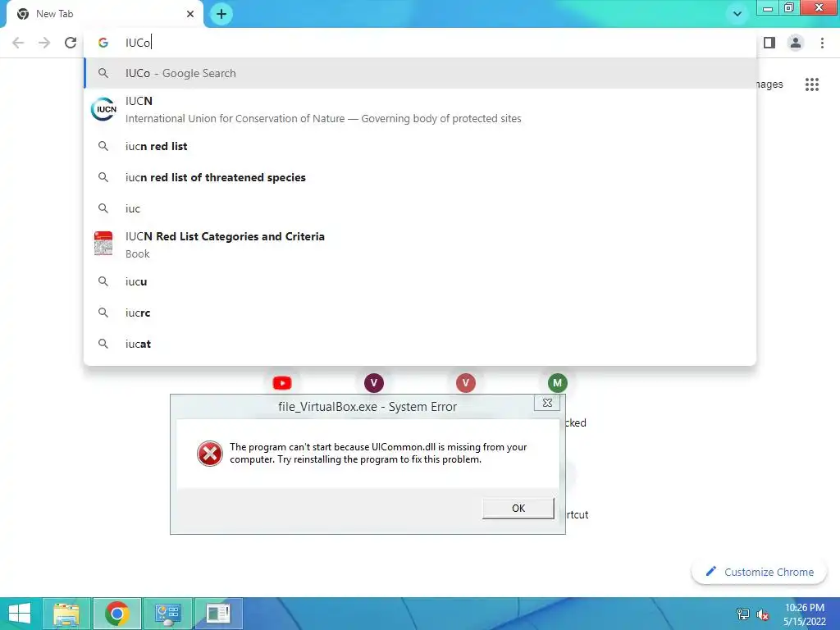
Task: Click the Chrome taskbar icon
Action: [117, 614]
